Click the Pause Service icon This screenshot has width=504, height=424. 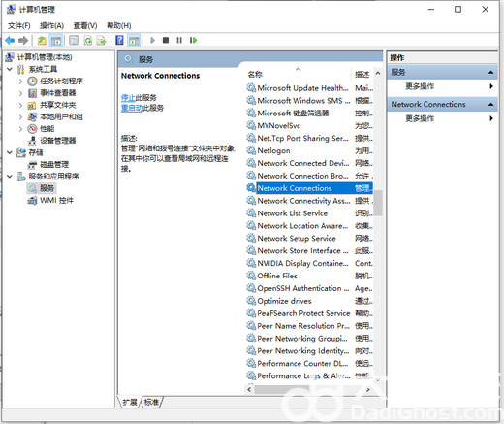click(x=179, y=40)
